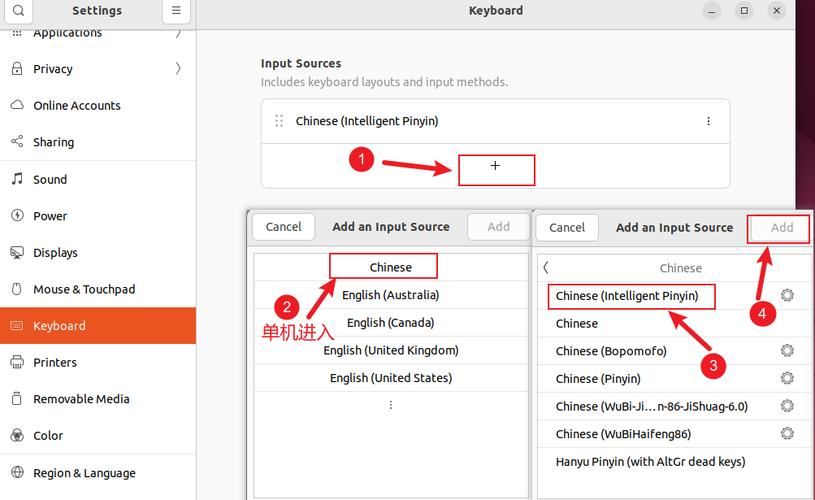
Task: Open Color settings page
Action: point(98,436)
